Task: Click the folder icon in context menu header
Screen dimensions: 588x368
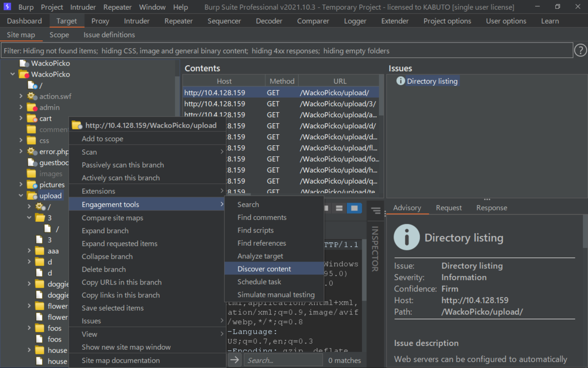Action: 77,125
